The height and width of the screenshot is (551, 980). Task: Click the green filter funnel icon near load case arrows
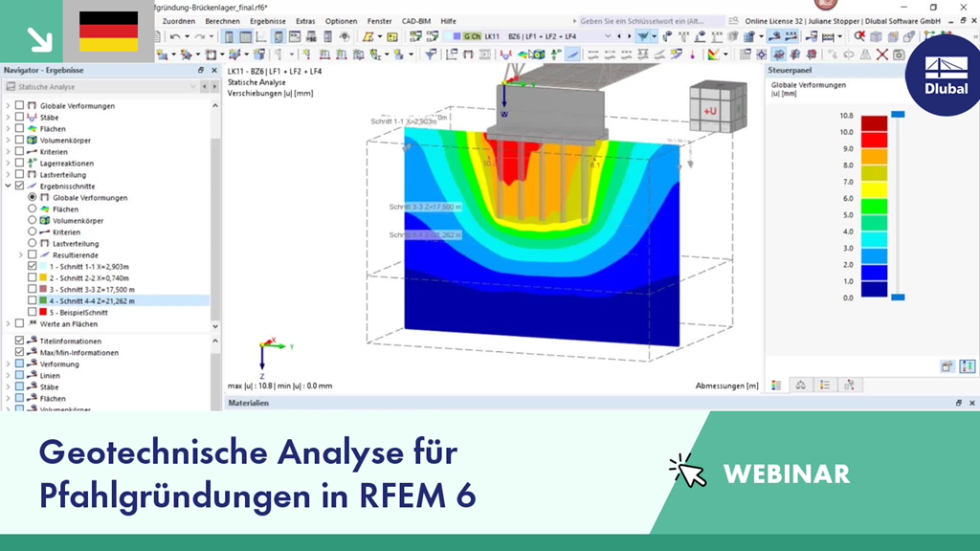(642, 36)
